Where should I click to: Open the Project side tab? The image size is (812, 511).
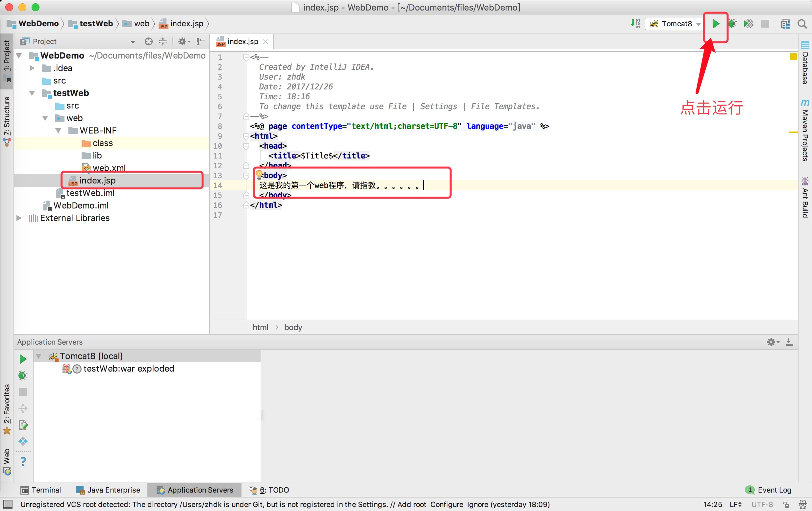(7, 61)
